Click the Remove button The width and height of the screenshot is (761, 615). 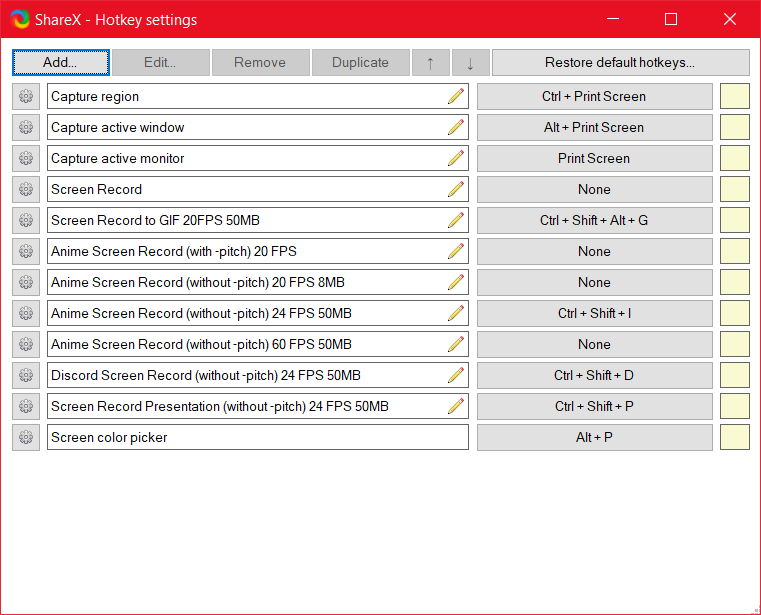coord(261,62)
